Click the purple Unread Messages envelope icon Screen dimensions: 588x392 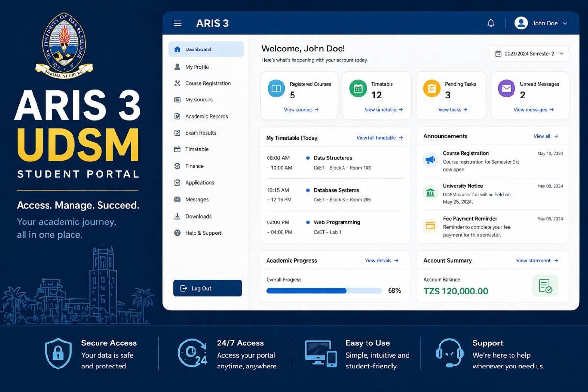(506, 89)
